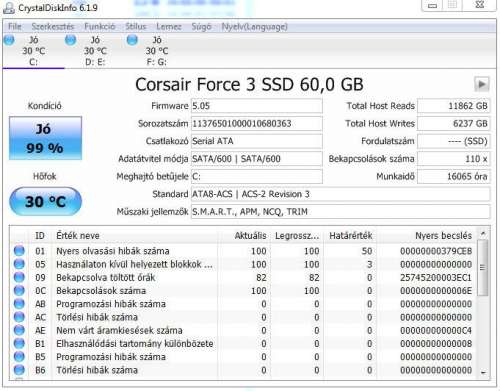Click status orb of row 0C
The image size is (500, 391).
click(19, 291)
